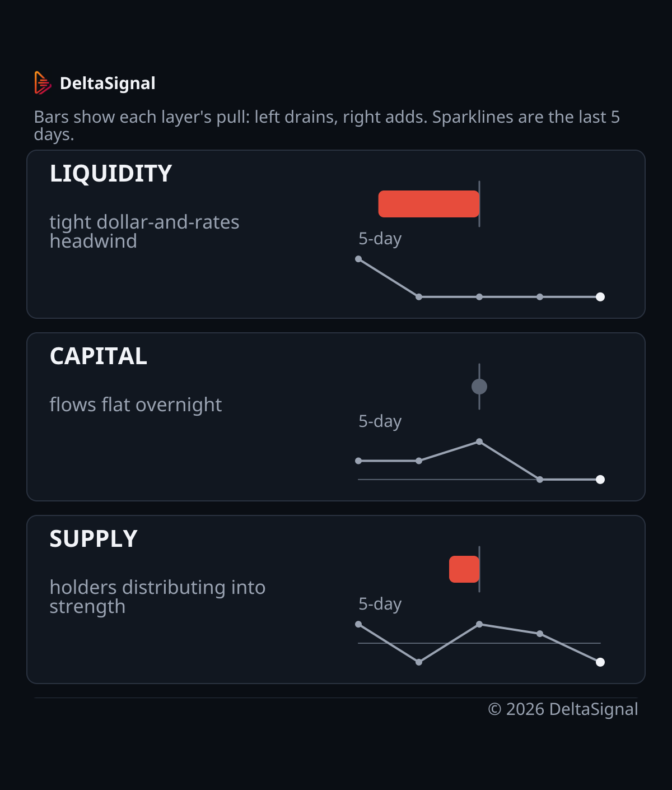
Task: Click the DeltaSignal logo icon
Action: click(43, 83)
